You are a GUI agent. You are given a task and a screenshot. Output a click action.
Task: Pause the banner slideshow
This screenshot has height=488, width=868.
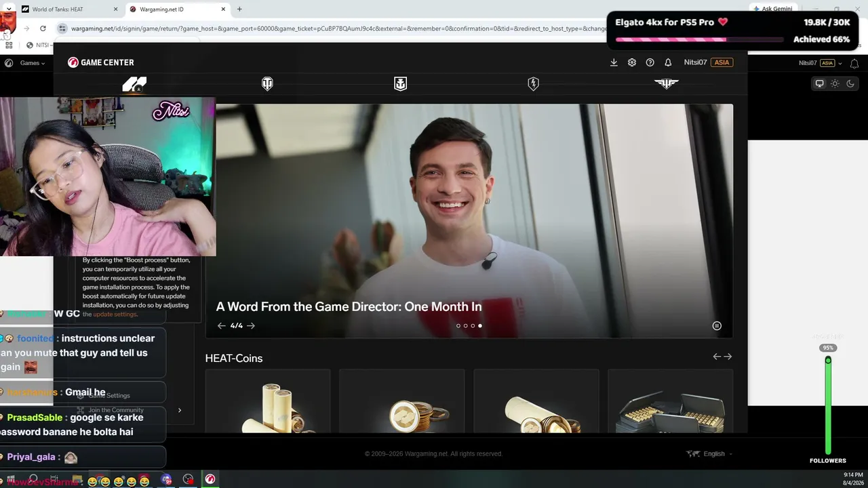click(x=717, y=326)
